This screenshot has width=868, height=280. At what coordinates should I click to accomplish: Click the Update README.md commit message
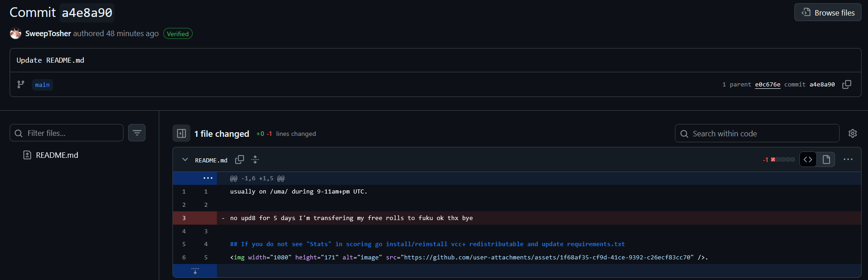point(50,60)
